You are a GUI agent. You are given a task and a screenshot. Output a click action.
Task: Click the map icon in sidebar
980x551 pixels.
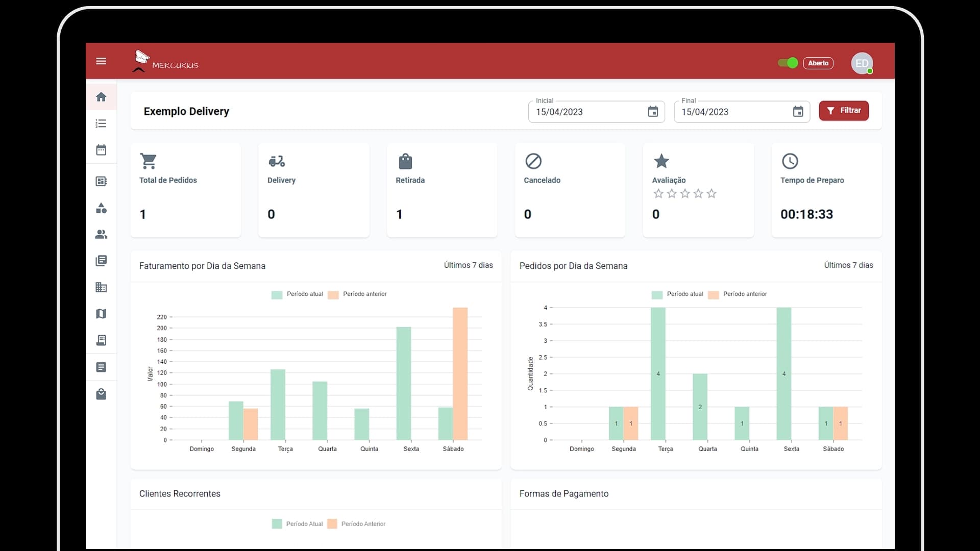pos(101,314)
